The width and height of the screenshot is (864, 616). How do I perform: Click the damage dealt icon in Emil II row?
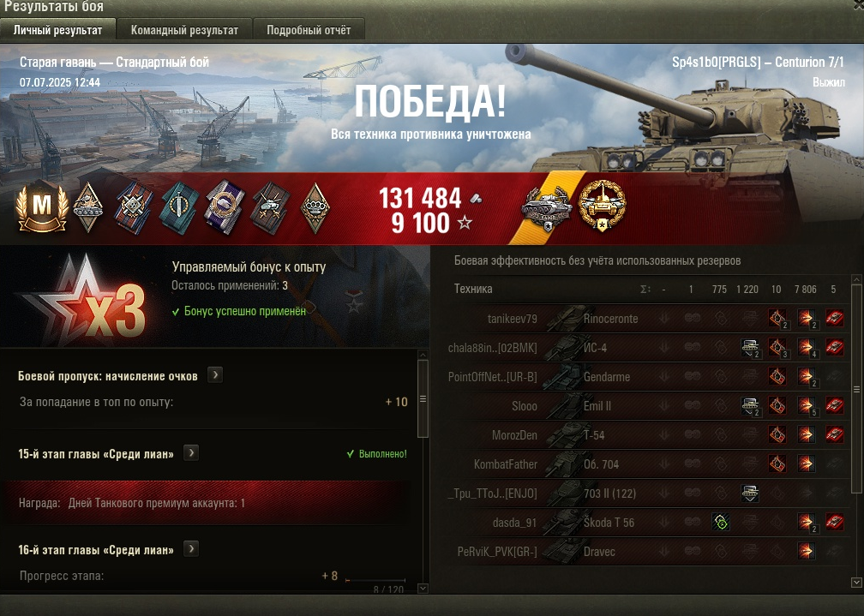click(x=806, y=406)
